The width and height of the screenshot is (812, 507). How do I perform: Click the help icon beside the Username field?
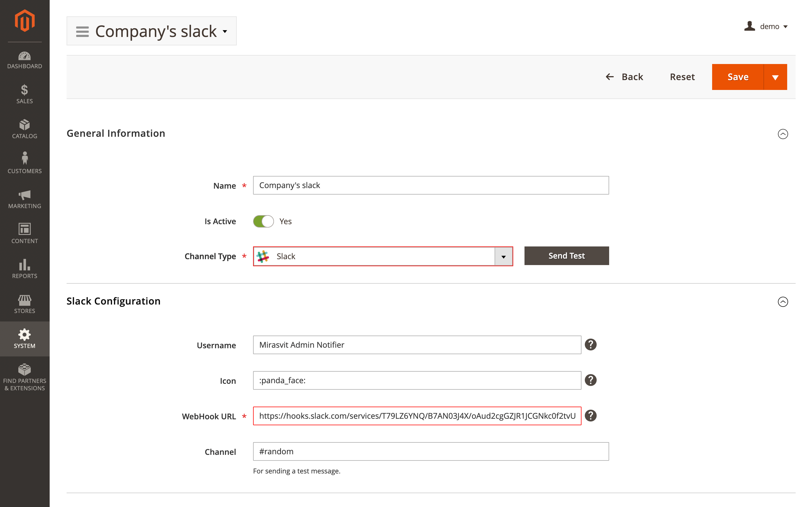point(591,344)
